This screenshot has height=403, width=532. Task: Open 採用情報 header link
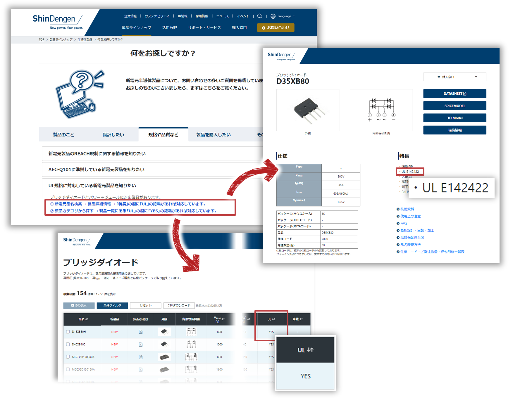click(202, 16)
